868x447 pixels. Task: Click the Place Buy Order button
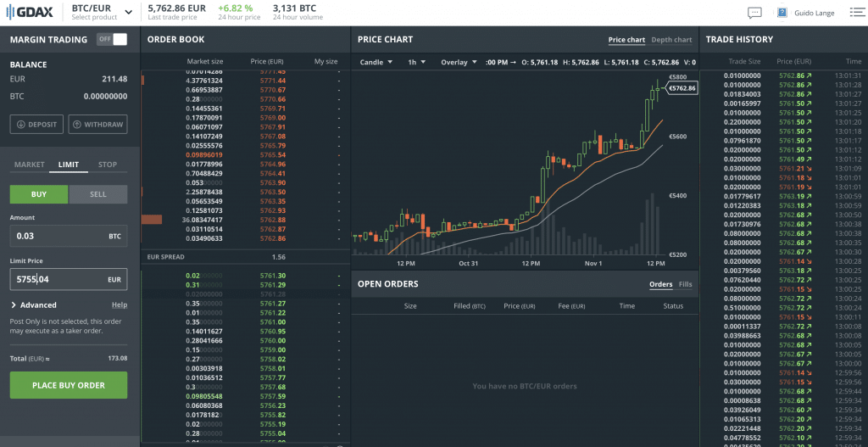(x=69, y=385)
